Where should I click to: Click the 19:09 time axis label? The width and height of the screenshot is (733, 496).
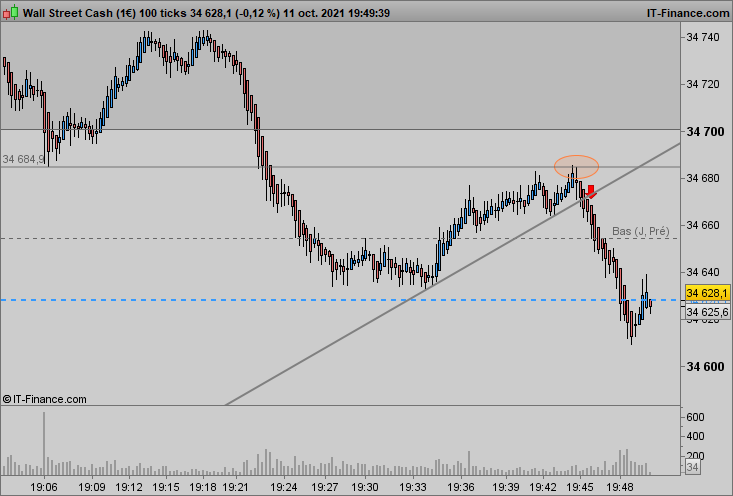pos(91,487)
